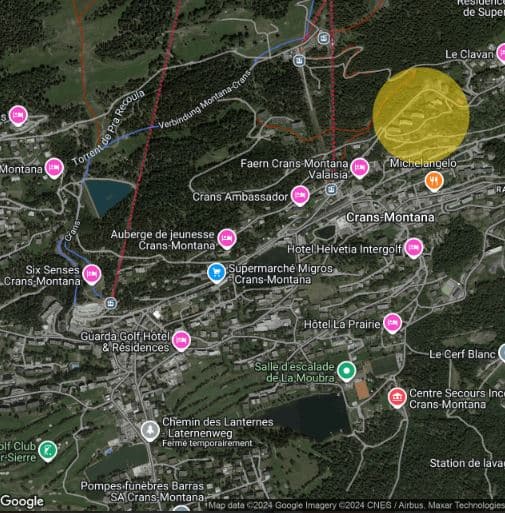Click the Six Senses Crans-Montana hotel pin

(x=92, y=275)
